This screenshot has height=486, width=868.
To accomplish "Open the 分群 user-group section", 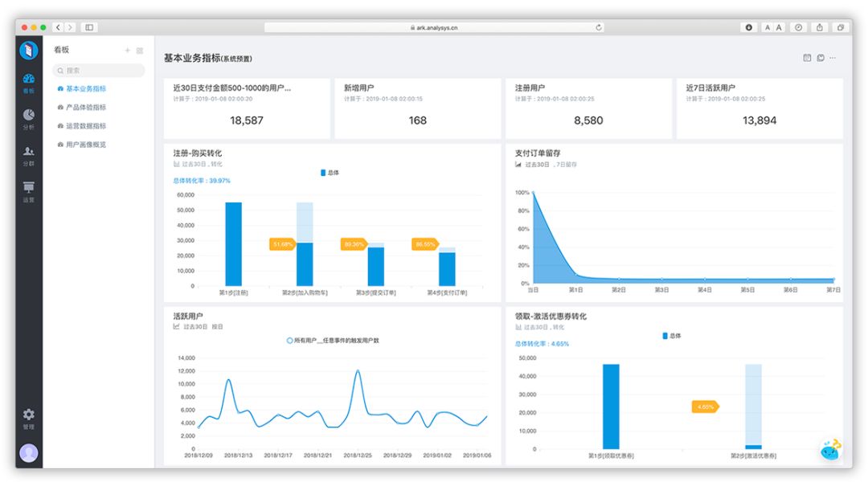I will 29,156.
